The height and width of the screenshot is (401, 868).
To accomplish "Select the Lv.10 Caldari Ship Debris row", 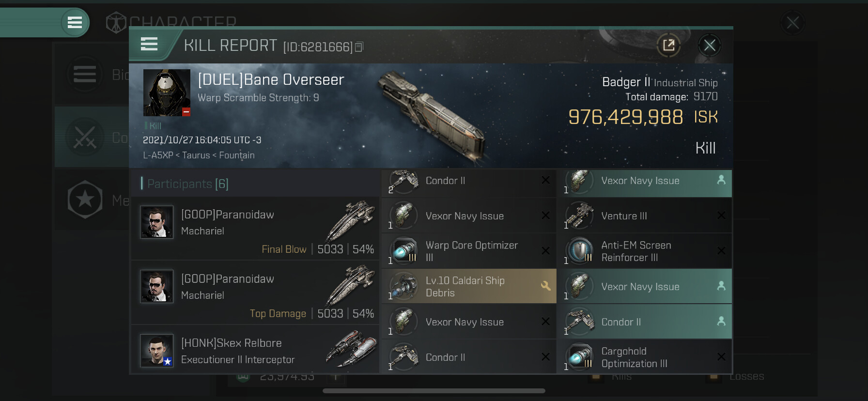I will coord(469,287).
